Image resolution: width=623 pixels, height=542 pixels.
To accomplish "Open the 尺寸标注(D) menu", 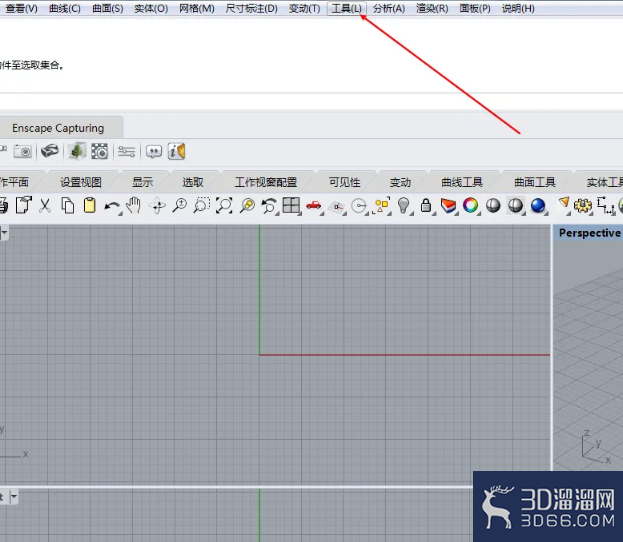I will [x=252, y=8].
